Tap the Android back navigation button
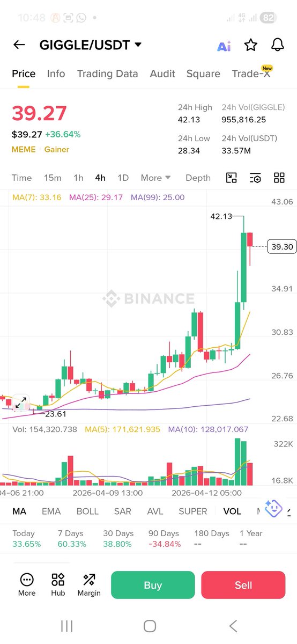Screen dimensions: 297x644 (x=233, y=626)
